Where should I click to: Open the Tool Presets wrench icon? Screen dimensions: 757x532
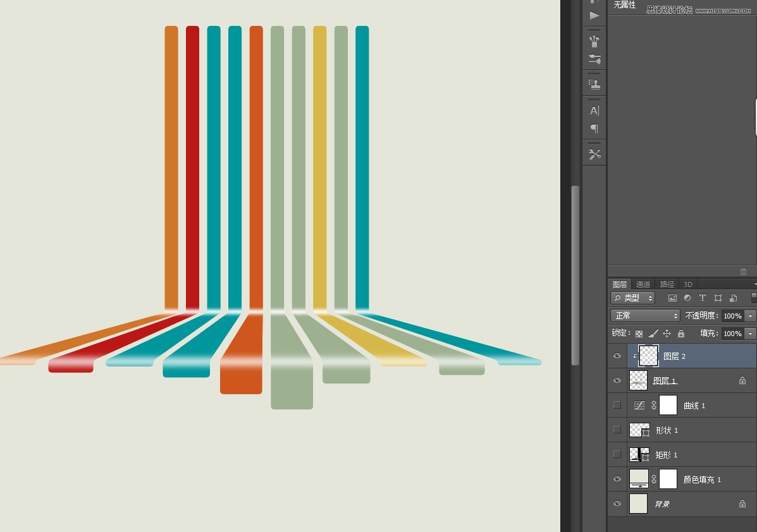[594, 154]
